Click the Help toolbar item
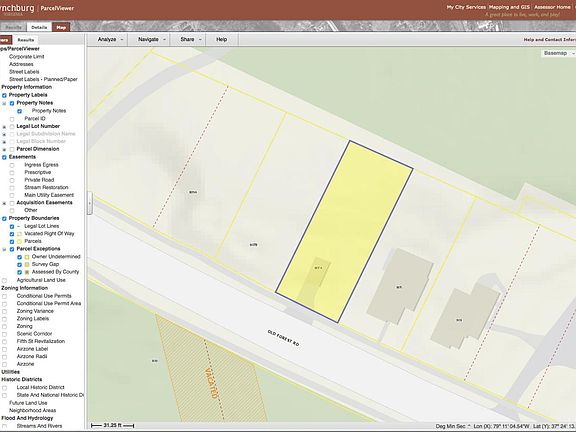Screen dimensions: 576x432 point(222,39)
